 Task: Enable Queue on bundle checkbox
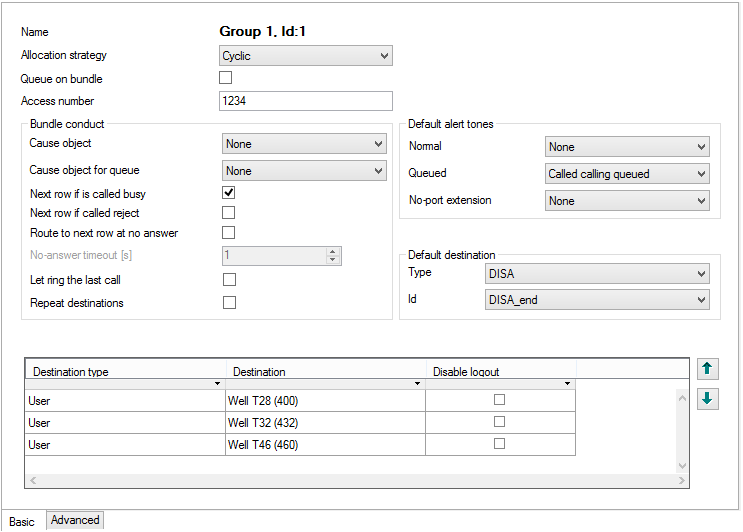(x=226, y=78)
